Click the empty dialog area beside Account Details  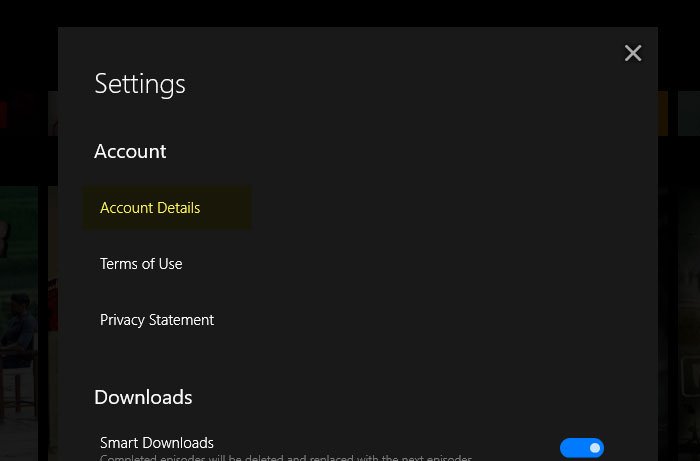[446, 208]
